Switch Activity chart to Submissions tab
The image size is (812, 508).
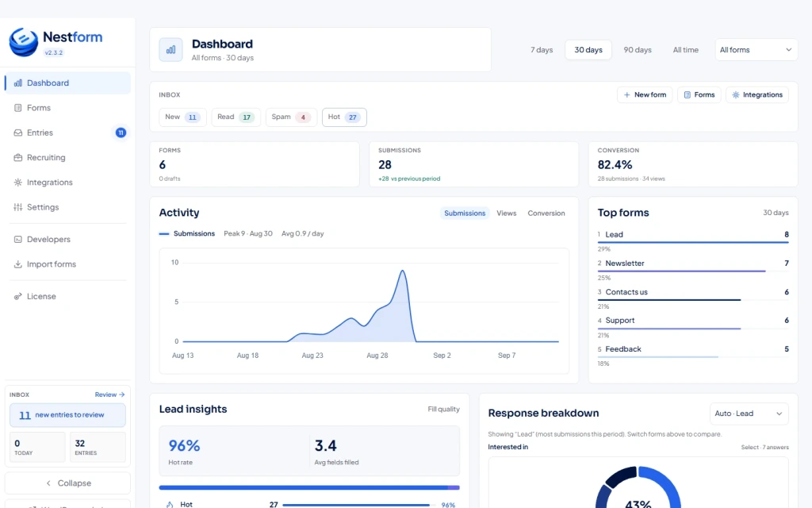[465, 213]
